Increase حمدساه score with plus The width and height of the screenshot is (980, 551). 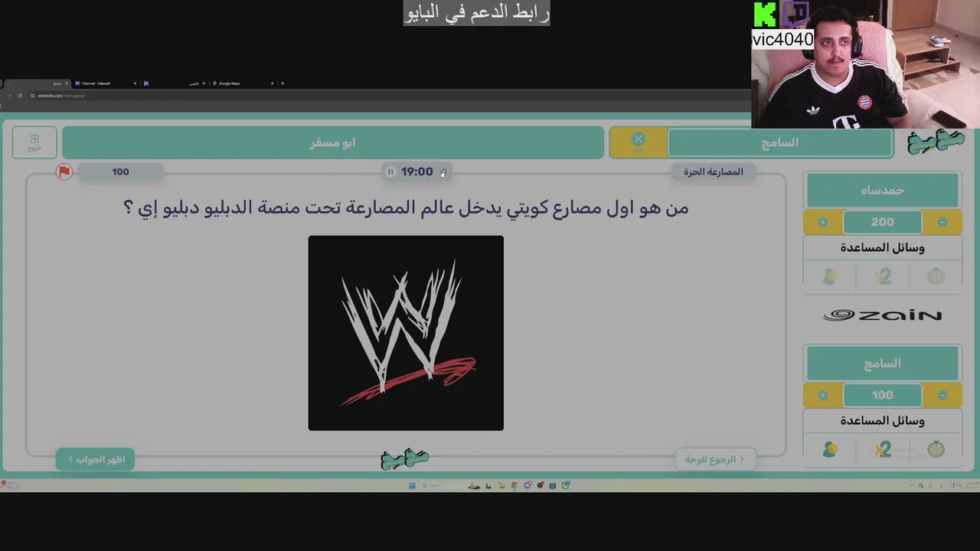tap(822, 222)
